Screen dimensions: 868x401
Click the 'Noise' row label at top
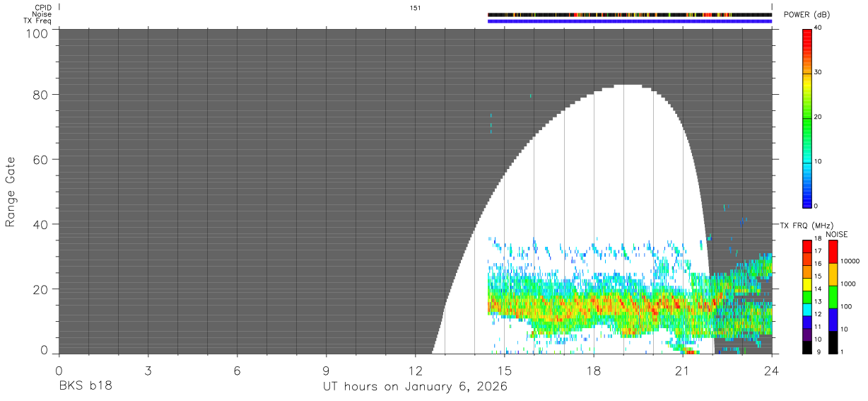[x=42, y=14]
